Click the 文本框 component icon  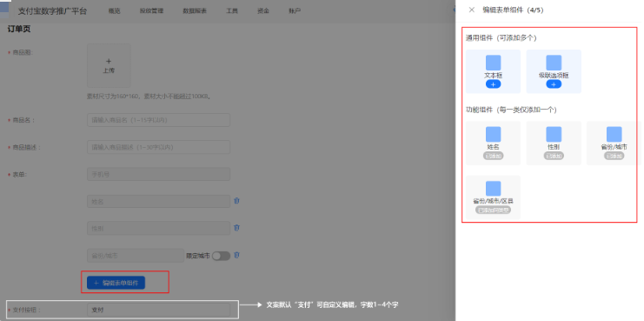(x=494, y=63)
